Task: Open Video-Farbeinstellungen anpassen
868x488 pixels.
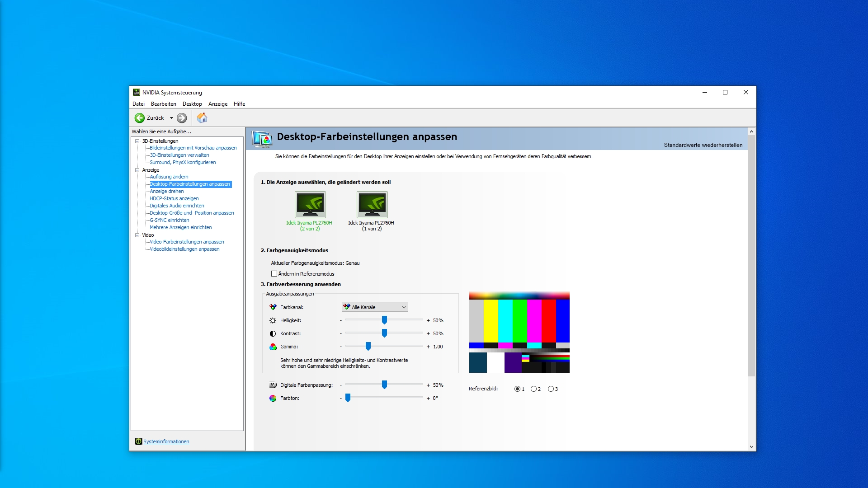Action: 187,242
